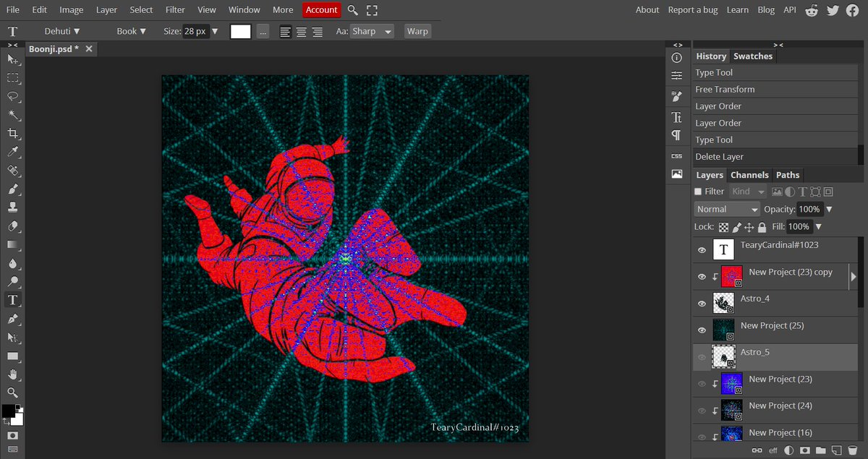The width and height of the screenshot is (868, 459).
Task: Open the CSS panel icon
Action: (677, 155)
